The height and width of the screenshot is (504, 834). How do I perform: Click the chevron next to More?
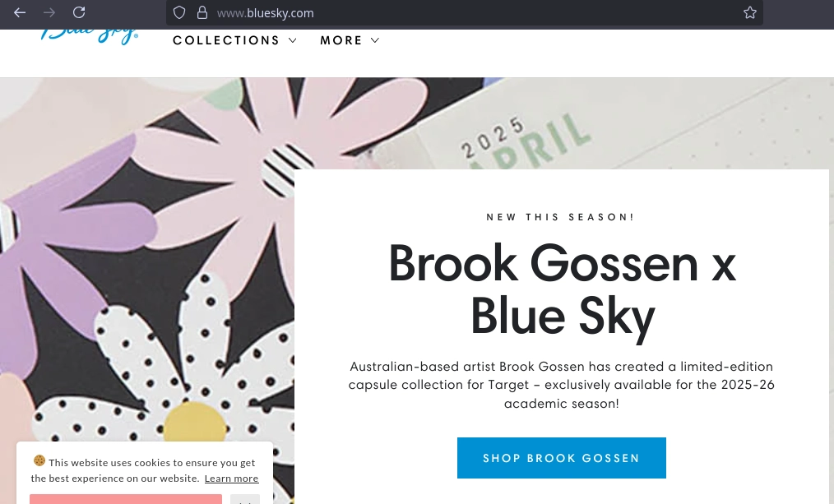[375, 40]
